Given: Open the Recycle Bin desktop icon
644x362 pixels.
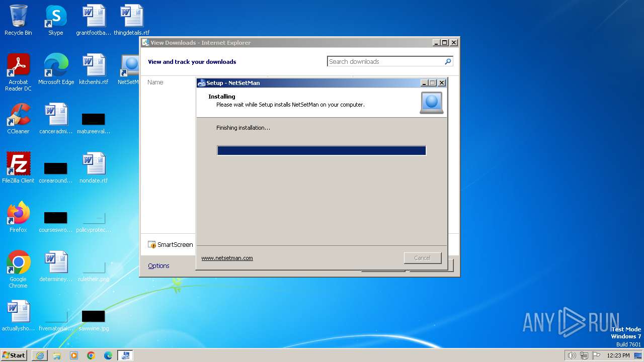Looking at the screenshot, I should point(18,20).
